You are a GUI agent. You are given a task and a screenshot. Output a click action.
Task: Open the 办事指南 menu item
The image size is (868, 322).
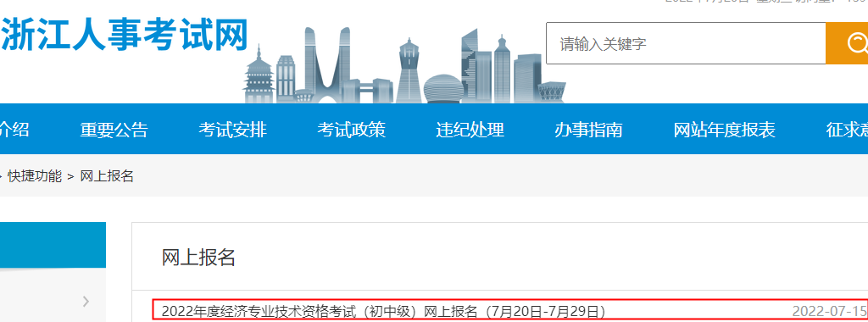click(588, 130)
